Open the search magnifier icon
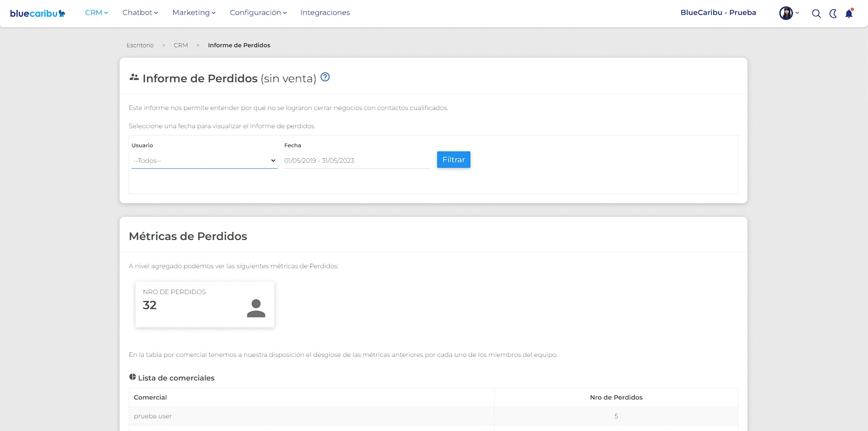This screenshot has height=431, width=868. pos(816,14)
